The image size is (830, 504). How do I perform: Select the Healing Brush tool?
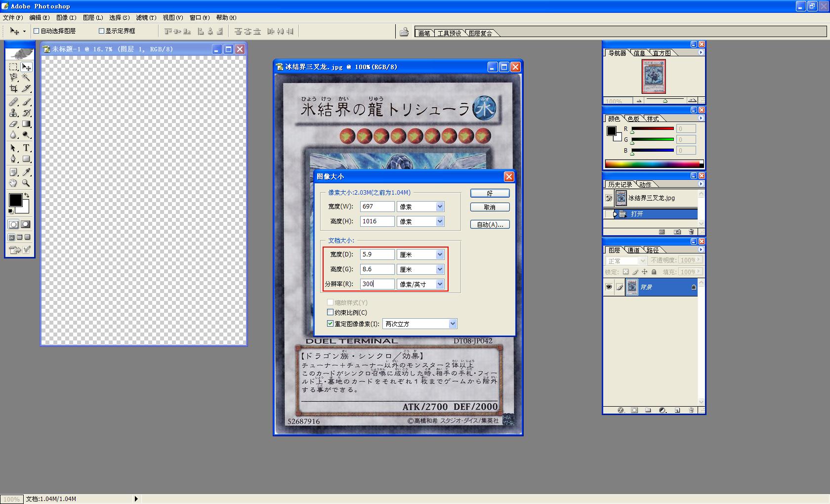(14, 102)
